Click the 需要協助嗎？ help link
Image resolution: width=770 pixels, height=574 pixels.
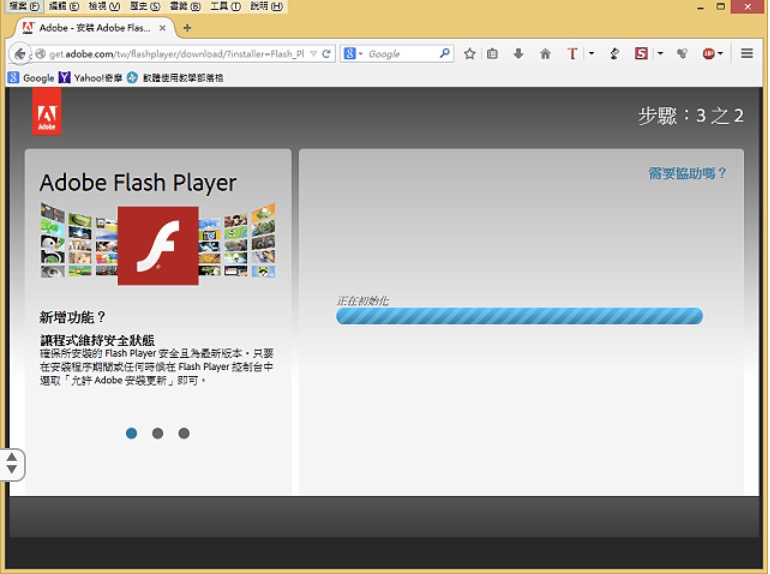687,173
